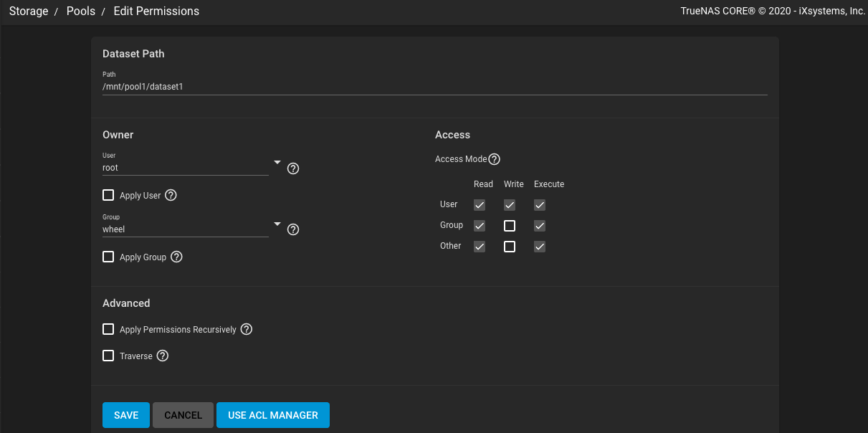868x433 pixels.
Task: Uncheck Execute permission for Other
Action: click(x=540, y=247)
